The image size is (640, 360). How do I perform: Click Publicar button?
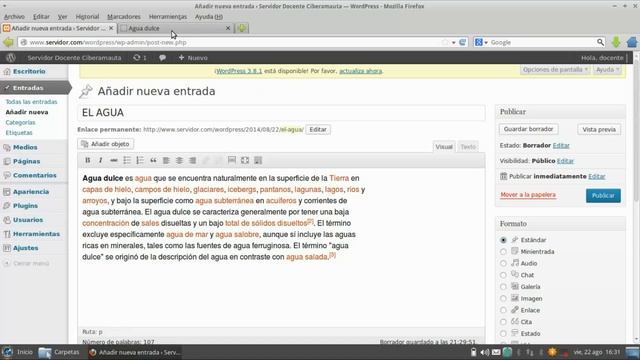(x=603, y=196)
